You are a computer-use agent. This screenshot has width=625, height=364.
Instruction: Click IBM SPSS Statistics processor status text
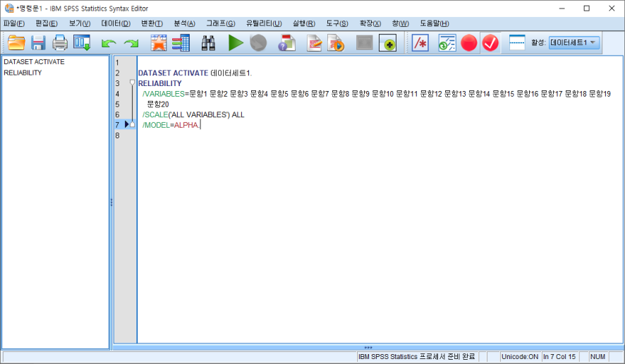coord(416,356)
